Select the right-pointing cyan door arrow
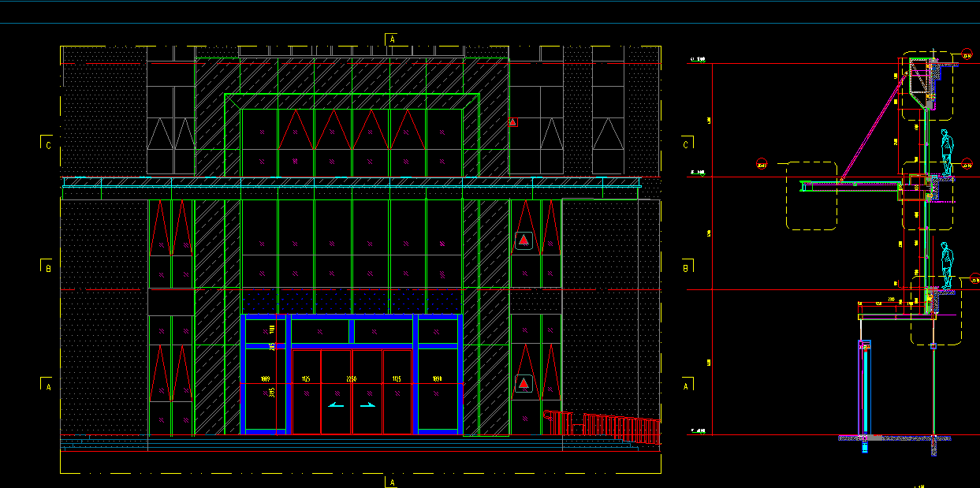Viewport: 980px width, 488px height. pos(367,405)
